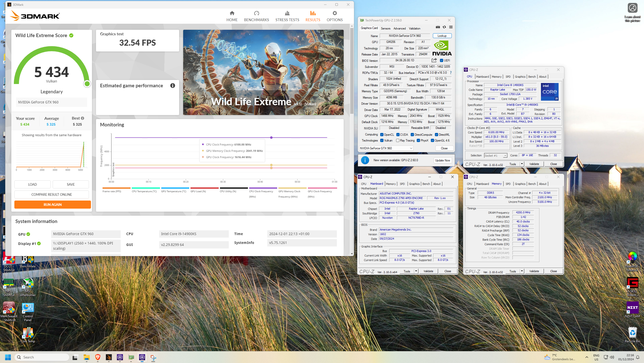Click green score gauge indicator dot
This screenshot has height=363, width=644.
(87, 83)
